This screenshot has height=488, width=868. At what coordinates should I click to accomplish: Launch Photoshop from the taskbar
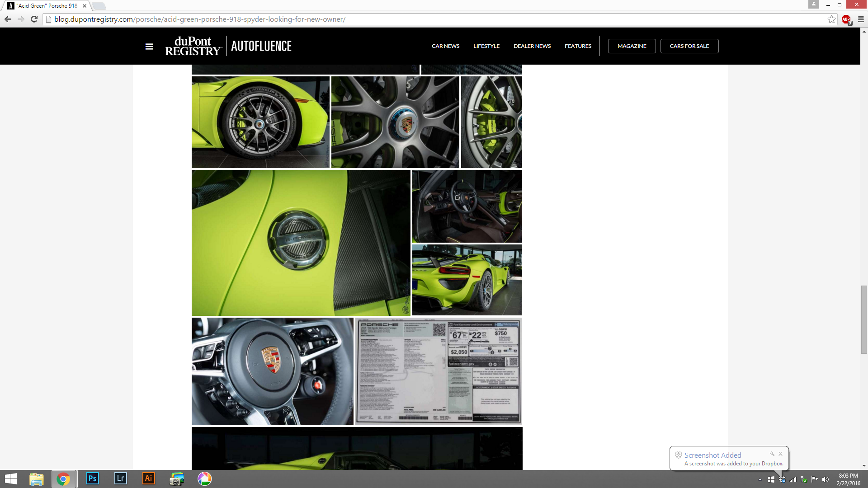[x=92, y=479]
